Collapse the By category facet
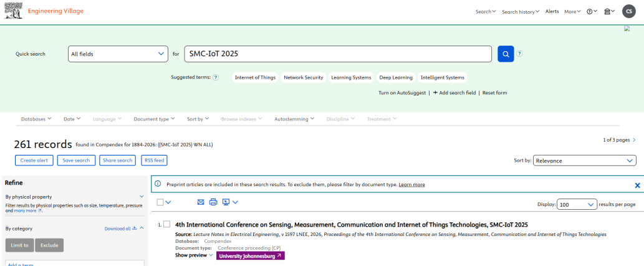Screen dimensions: 644x266 (x=142, y=228)
